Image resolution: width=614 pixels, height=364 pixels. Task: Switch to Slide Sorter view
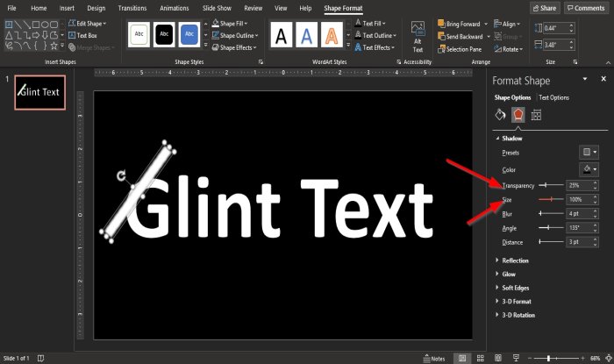click(480, 358)
